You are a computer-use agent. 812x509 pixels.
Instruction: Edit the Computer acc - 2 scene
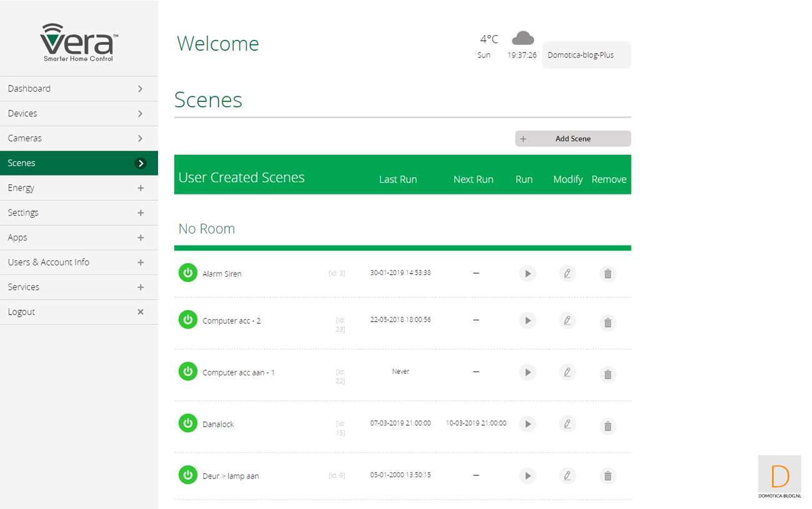point(567,321)
